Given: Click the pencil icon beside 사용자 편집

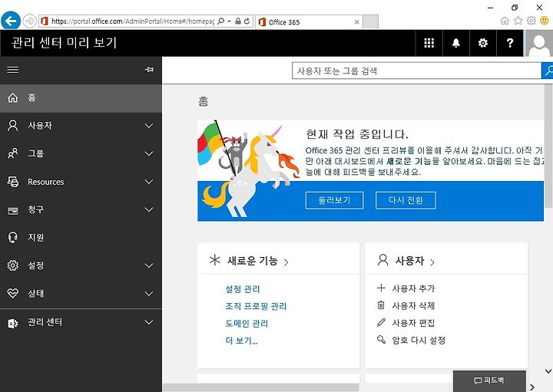Looking at the screenshot, I should (x=381, y=322).
